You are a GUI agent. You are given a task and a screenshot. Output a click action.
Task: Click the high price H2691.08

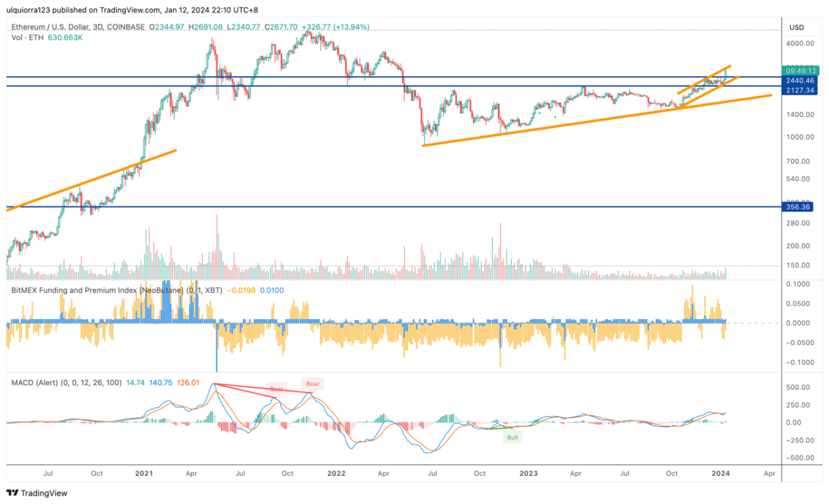[x=205, y=27]
